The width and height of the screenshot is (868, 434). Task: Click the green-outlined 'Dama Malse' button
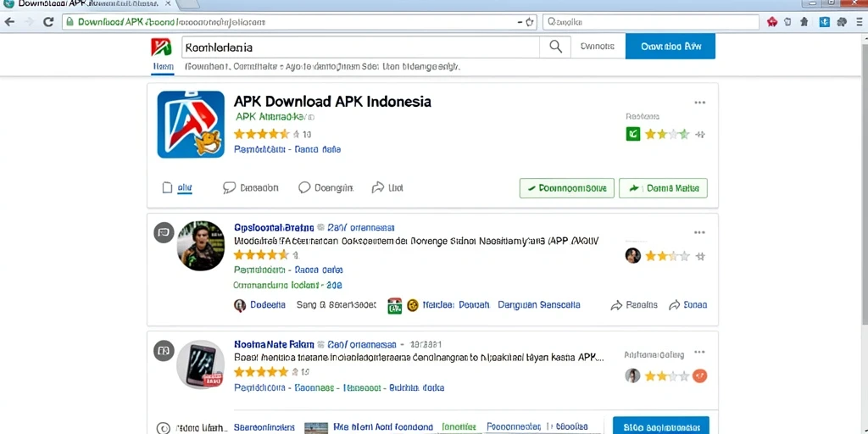tap(663, 188)
